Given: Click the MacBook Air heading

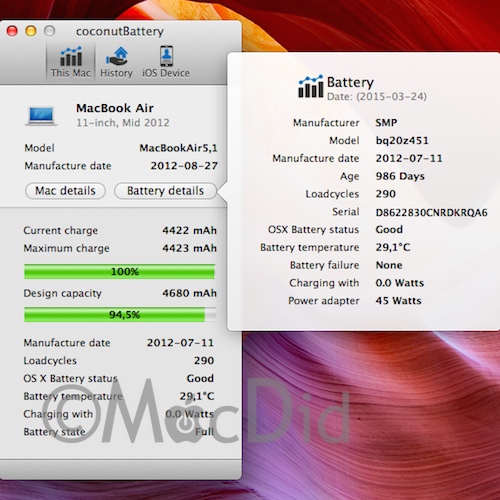Looking at the screenshot, I should point(115,108).
